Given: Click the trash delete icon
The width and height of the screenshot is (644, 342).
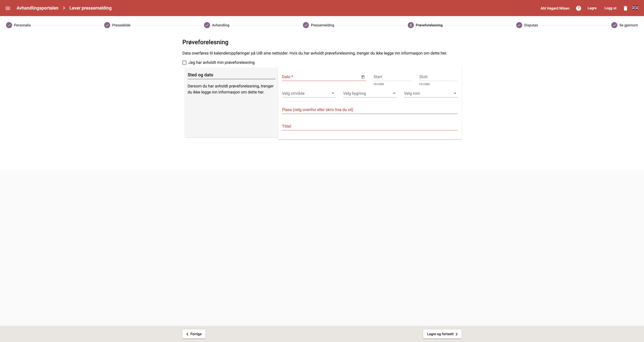Looking at the screenshot, I should pyautogui.click(x=625, y=8).
